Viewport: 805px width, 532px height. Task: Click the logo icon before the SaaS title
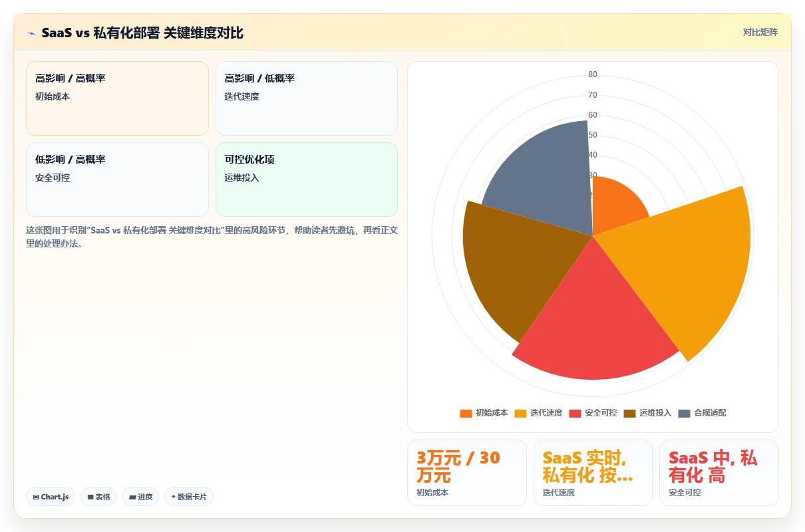(31, 33)
